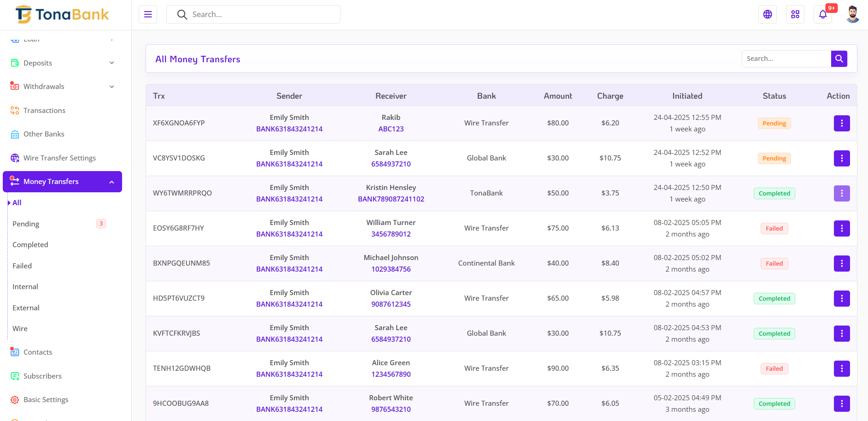The image size is (868, 421).
Task: Open the language globe icon
Action: (768, 14)
